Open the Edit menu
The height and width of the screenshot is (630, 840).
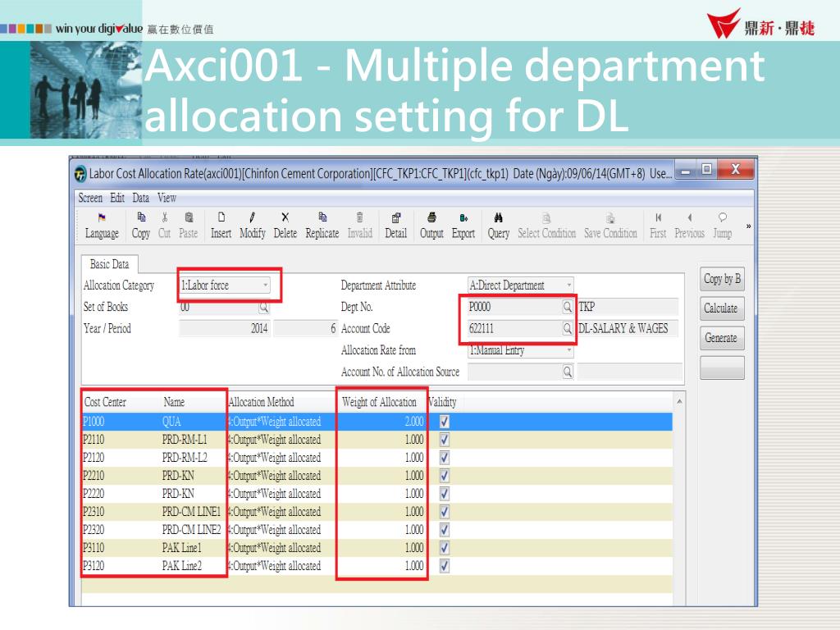pyautogui.click(x=117, y=198)
